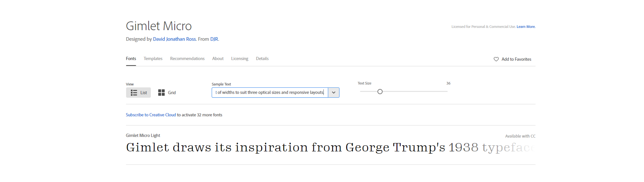Open the DJR foundry link
The image size is (644, 182).
coord(214,39)
